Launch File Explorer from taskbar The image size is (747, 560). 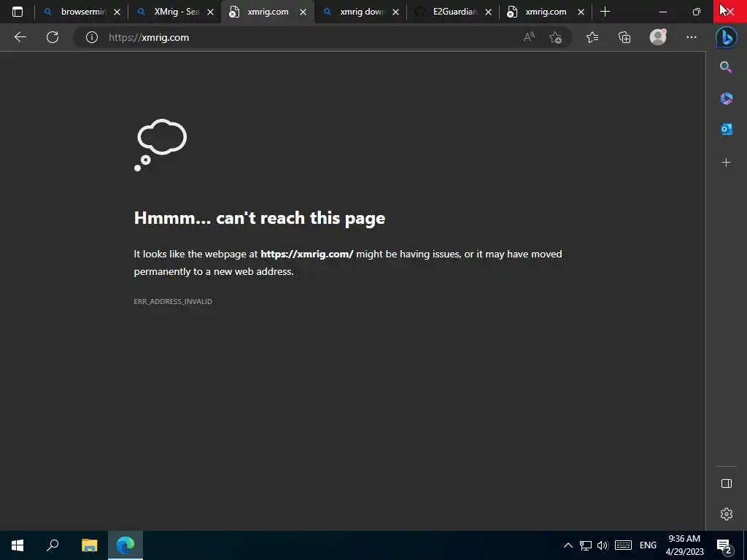tap(89, 545)
